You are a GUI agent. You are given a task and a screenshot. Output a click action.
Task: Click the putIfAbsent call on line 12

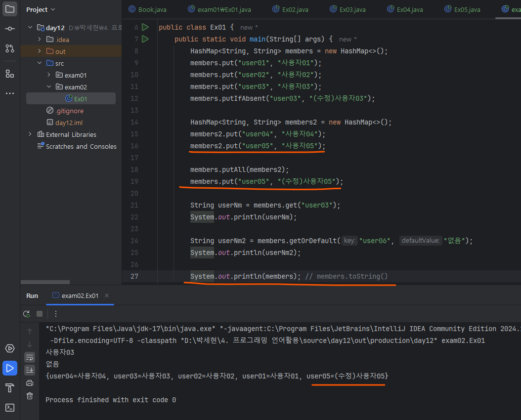click(246, 99)
